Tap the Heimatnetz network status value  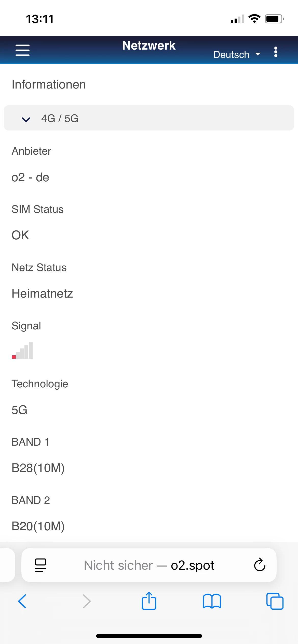(x=42, y=294)
